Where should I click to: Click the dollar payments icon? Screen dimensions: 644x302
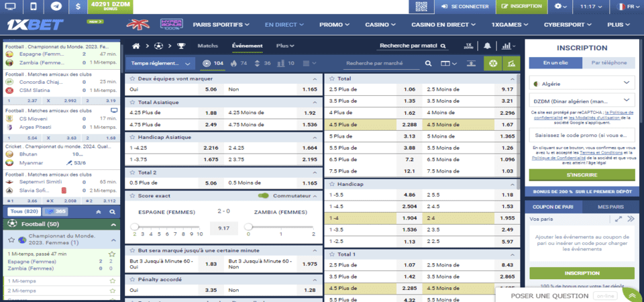tap(78, 7)
